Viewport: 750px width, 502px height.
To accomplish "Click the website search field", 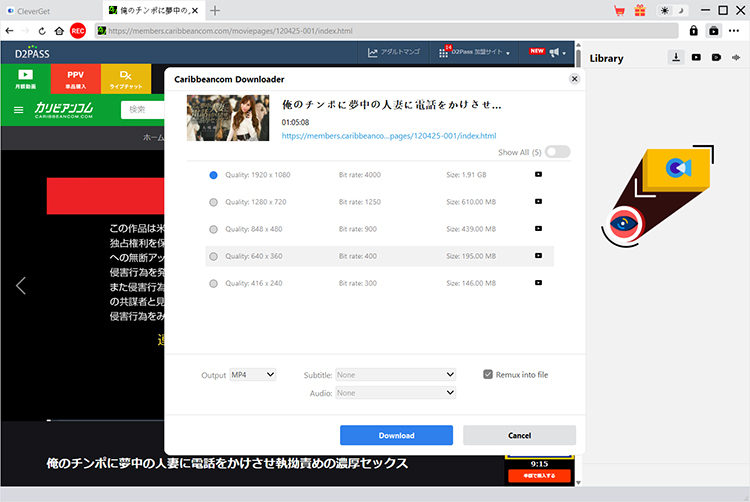I will click(x=143, y=110).
